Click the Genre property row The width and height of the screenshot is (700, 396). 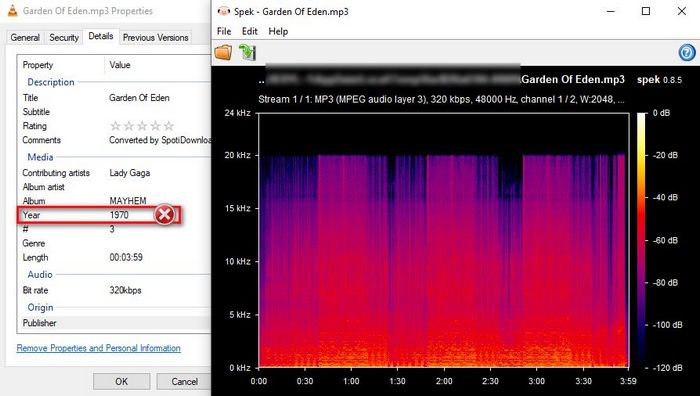tap(114, 243)
